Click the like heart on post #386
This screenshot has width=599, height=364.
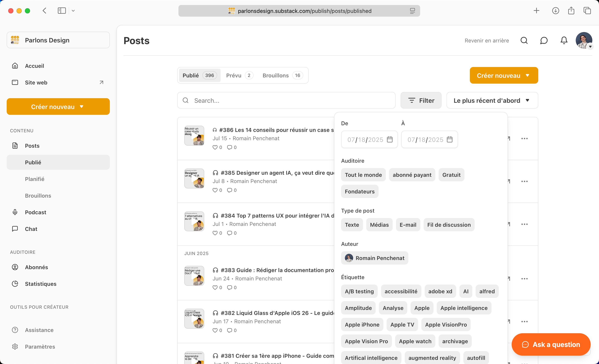point(215,147)
